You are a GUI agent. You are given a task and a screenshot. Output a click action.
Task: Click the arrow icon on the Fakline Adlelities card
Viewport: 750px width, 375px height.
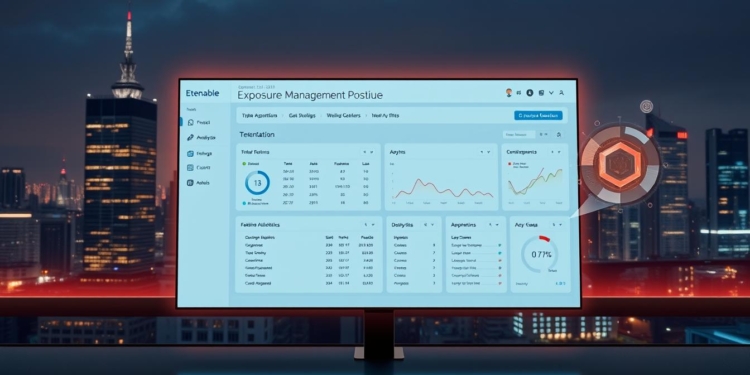coord(365,224)
